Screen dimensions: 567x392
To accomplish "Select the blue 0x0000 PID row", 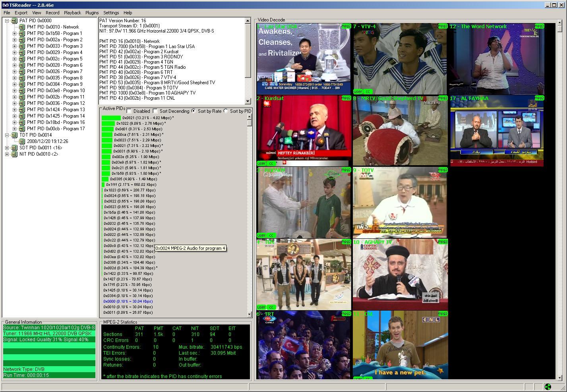I will (x=128, y=301).
